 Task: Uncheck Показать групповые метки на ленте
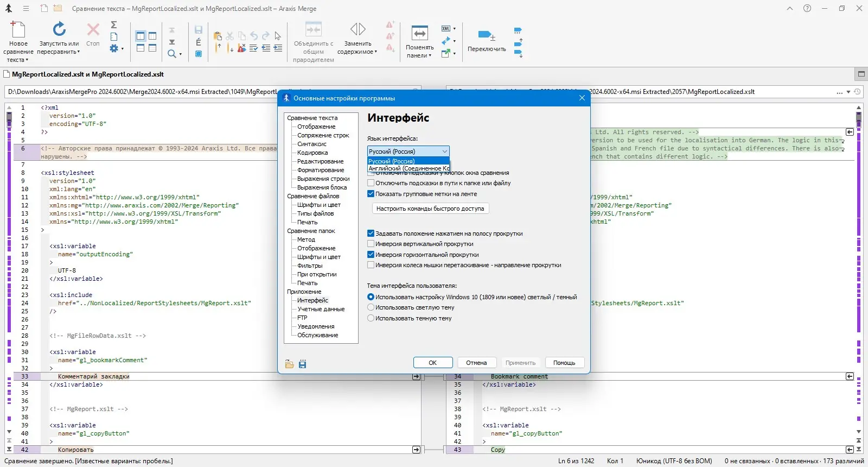tap(371, 194)
